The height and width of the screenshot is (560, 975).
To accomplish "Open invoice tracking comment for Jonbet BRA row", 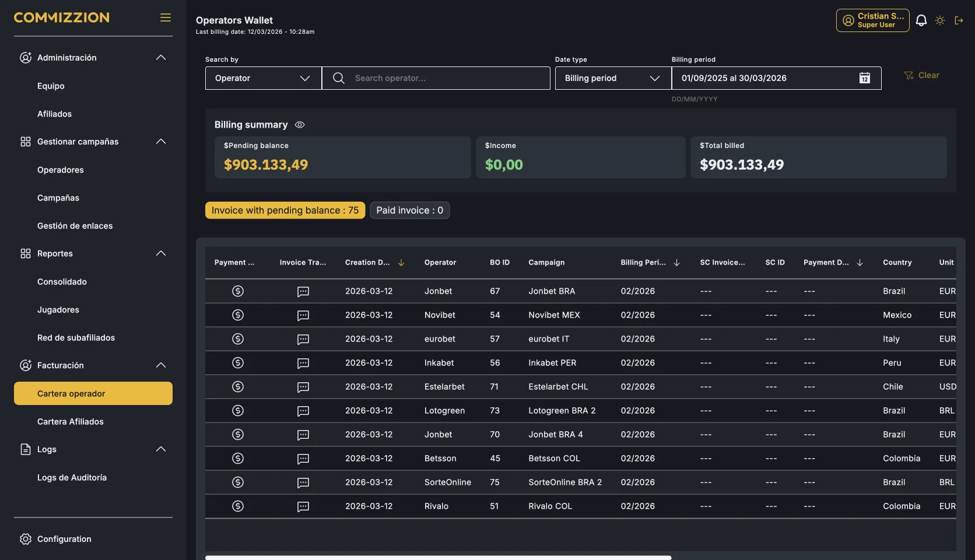I will pos(303,291).
